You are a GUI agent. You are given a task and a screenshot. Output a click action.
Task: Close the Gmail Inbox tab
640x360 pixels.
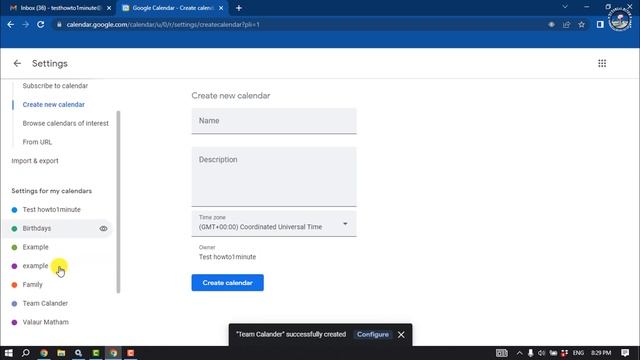(x=109, y=8)
